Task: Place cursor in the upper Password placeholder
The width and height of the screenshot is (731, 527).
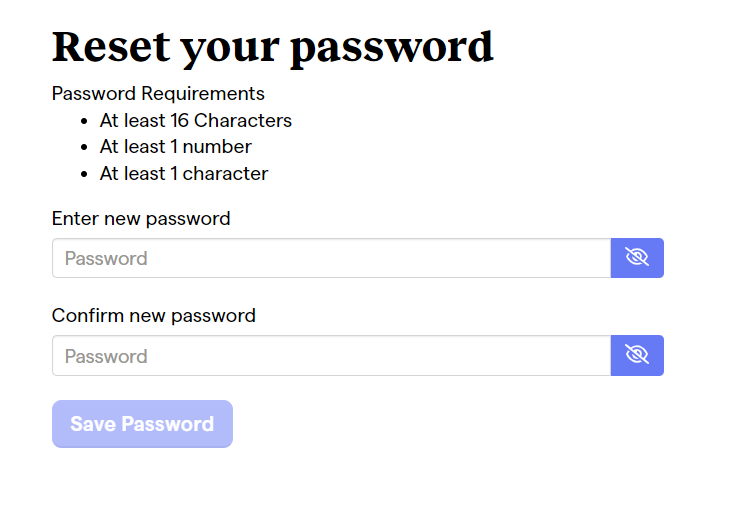Action: pos(106,258)
